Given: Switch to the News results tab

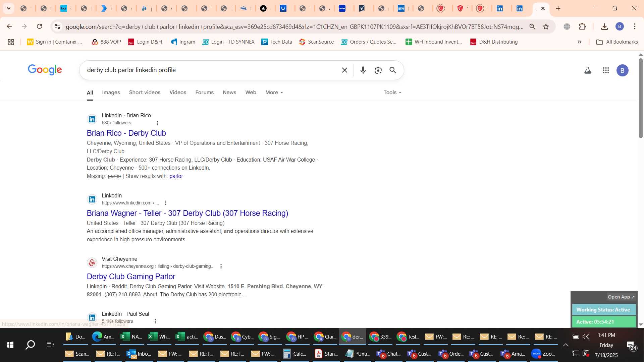Looking at the screenshot, I should [x=229, y=93].
